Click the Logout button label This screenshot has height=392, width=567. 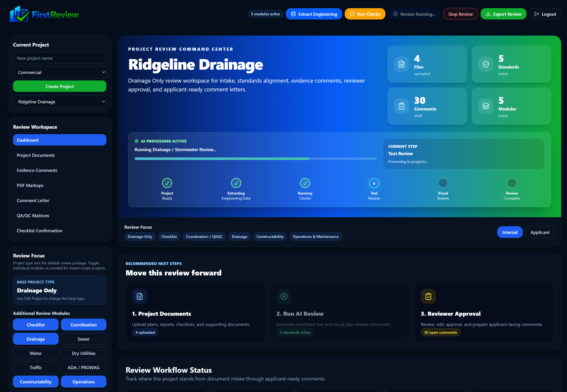point(549,14)
